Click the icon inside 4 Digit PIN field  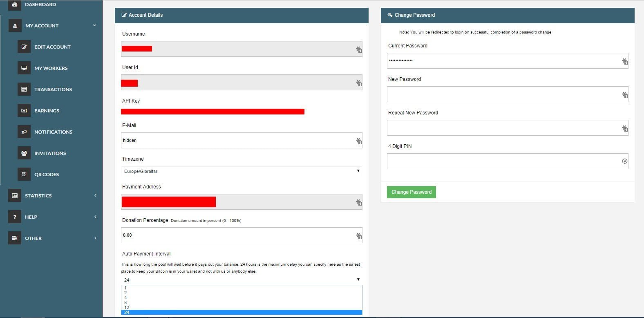tap(624, 161)
